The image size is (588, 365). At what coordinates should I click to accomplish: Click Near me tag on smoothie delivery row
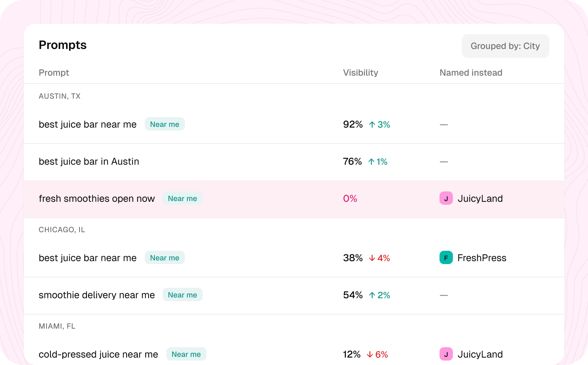click(183, 295)
